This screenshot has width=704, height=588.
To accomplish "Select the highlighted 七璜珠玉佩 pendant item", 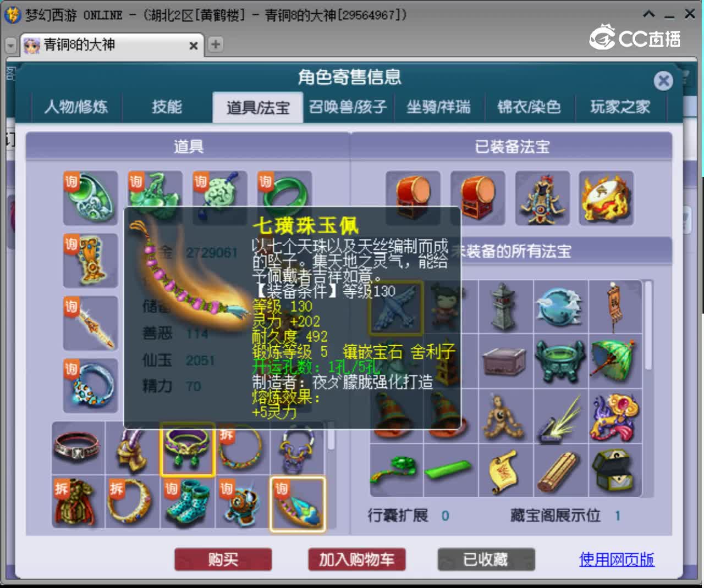I will (298, 503).
